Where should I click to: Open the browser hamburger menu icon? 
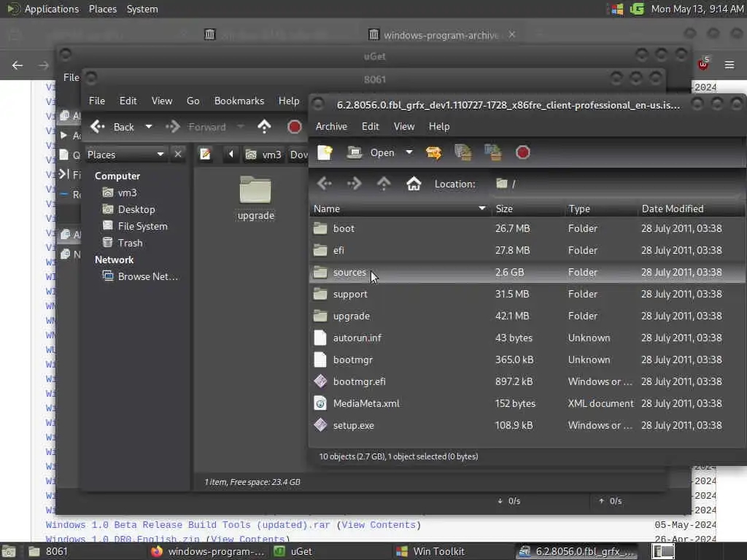(729, 65)
